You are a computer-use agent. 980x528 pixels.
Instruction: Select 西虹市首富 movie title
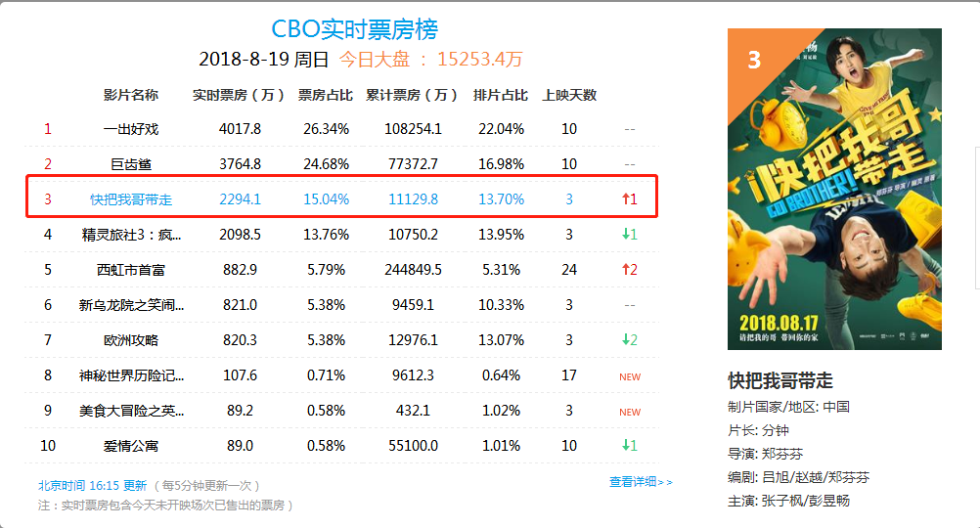(x=131, y=270)
